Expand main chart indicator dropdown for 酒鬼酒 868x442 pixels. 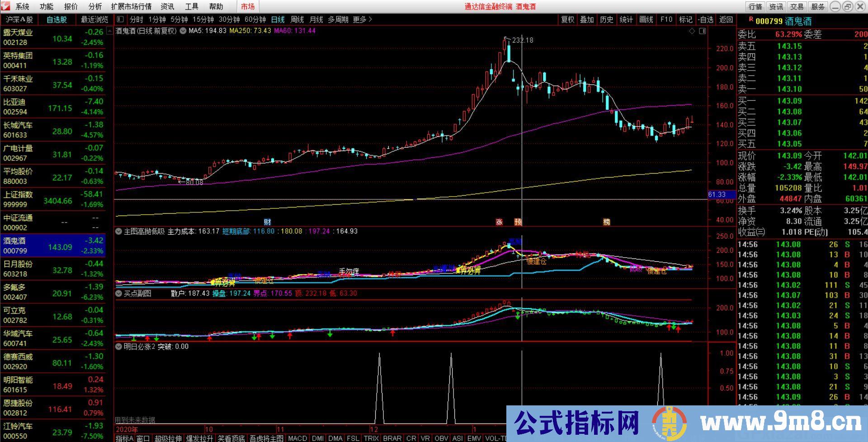[183, 31]
